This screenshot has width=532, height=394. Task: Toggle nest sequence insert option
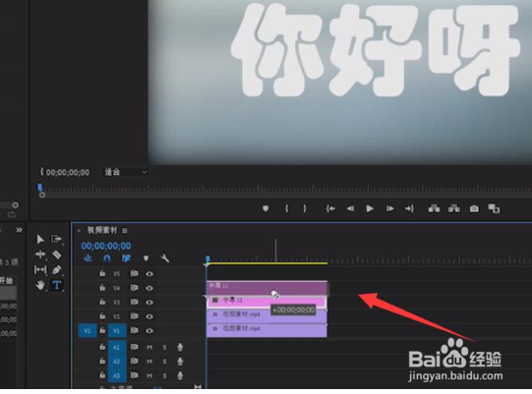[88, 258]
